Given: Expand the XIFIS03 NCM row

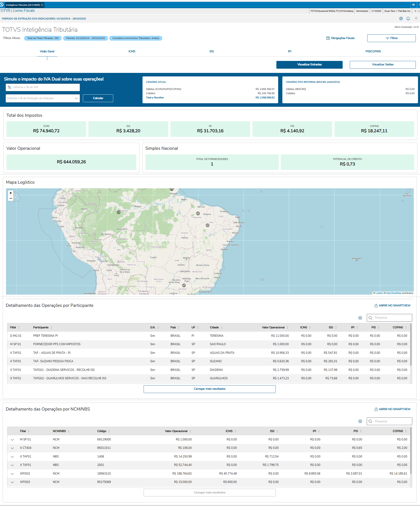Looking at the screenshot, I should pyautogui.click(x=12, y=482).
